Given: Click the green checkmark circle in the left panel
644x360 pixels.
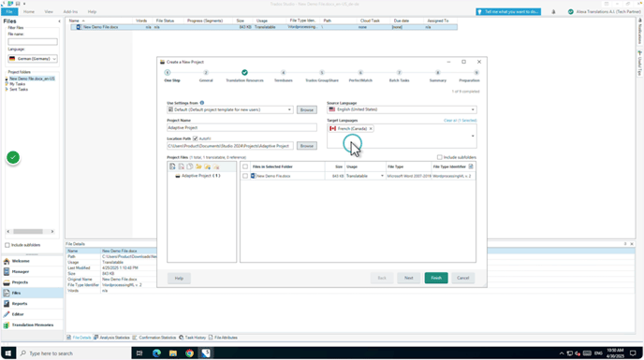Looking at the screenshot, I should tap(13, 158).
